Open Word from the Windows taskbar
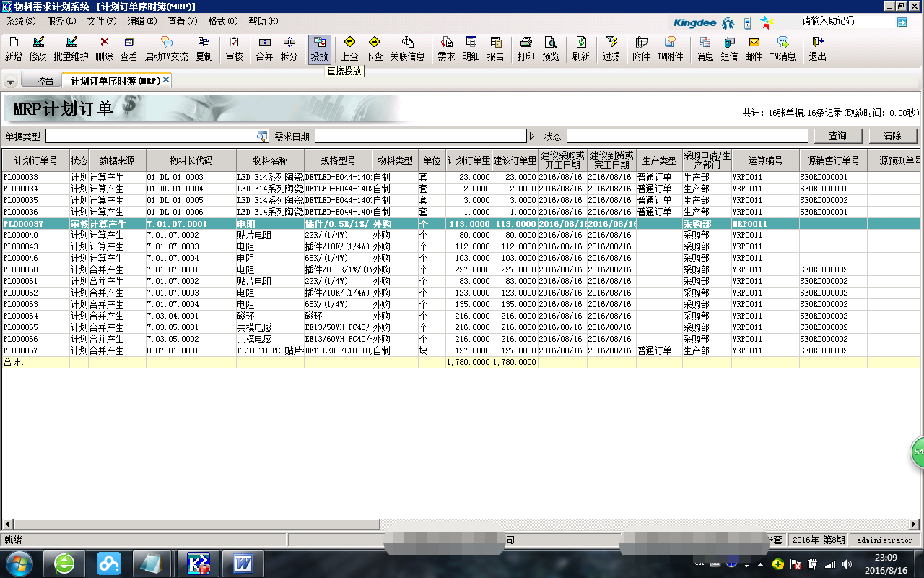Image resolution: width=924 pixels, height=578 pixels. click(243, 562)
